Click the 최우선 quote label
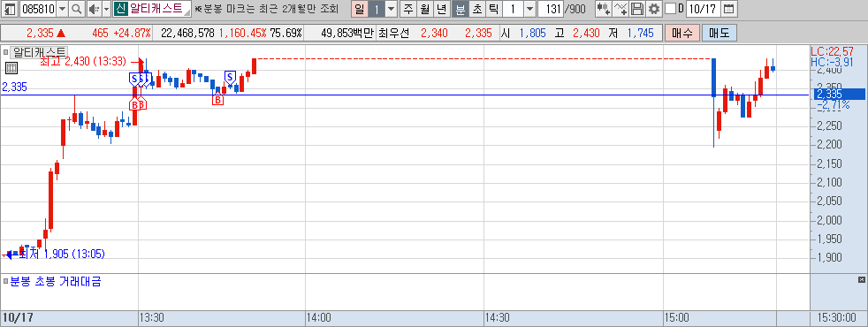 click(394, 34)
